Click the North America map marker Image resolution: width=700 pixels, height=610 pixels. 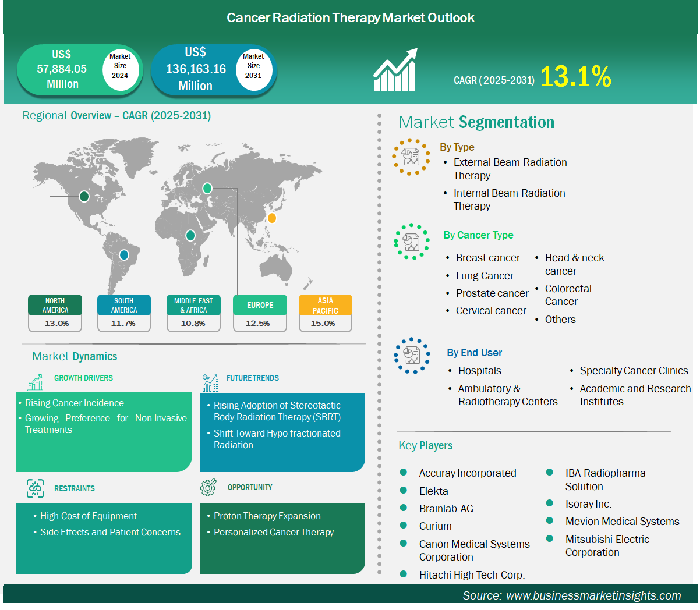tap(84, 197)
